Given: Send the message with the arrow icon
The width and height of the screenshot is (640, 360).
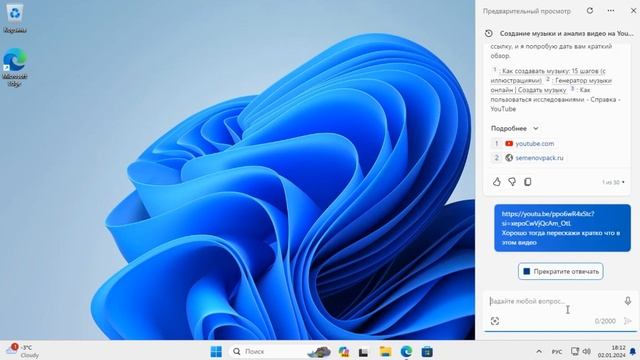Looking at the screenshot, I should pyautogui.click(x=628, y=321).
